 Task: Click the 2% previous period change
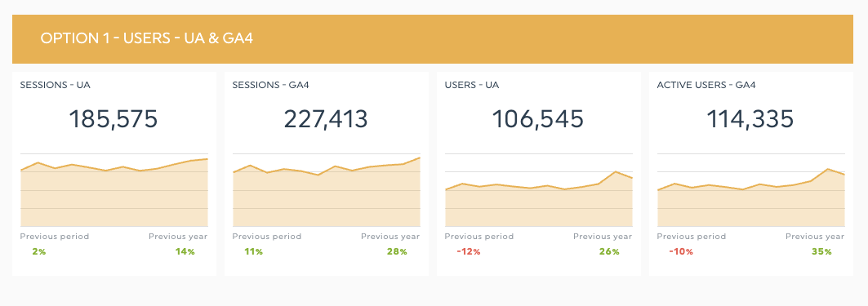pos(38,252)
